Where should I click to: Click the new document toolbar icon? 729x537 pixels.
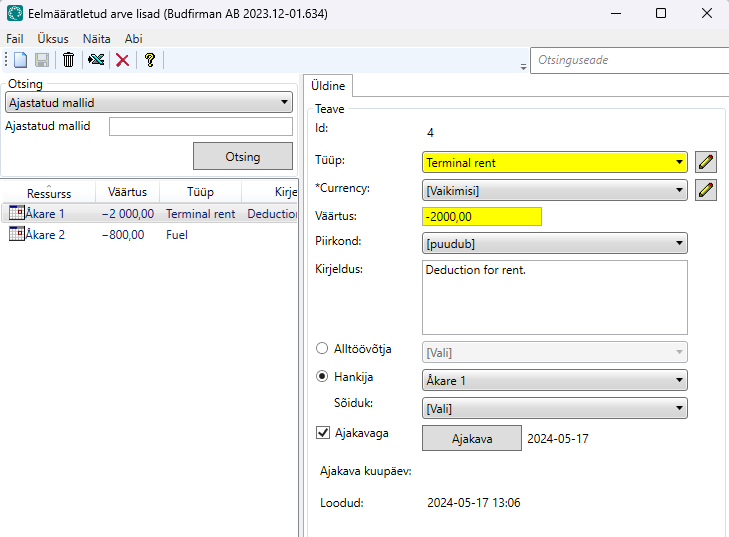(20, 60)
